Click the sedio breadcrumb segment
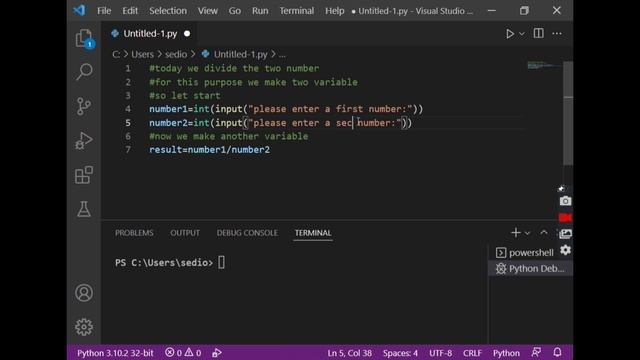640x360 pixels. tap(176, 54)
